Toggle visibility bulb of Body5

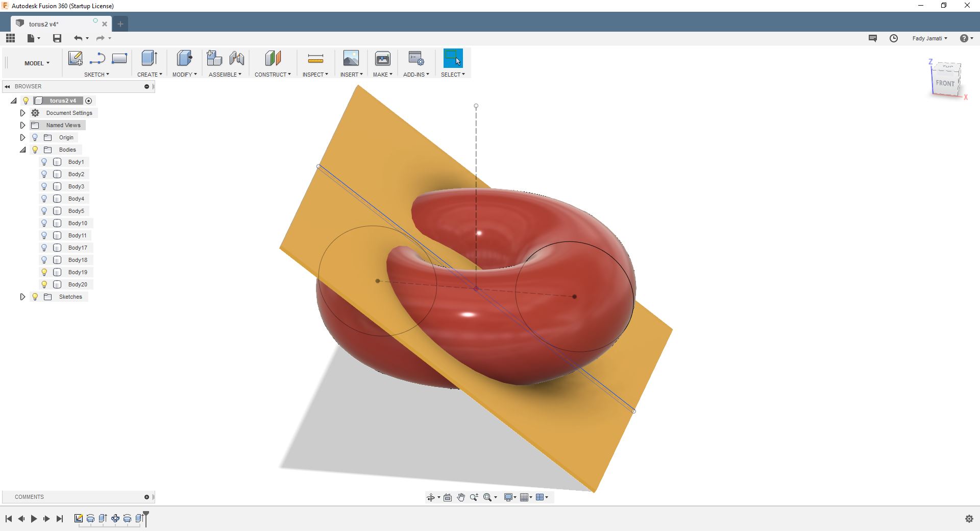(x=44, y=211)
